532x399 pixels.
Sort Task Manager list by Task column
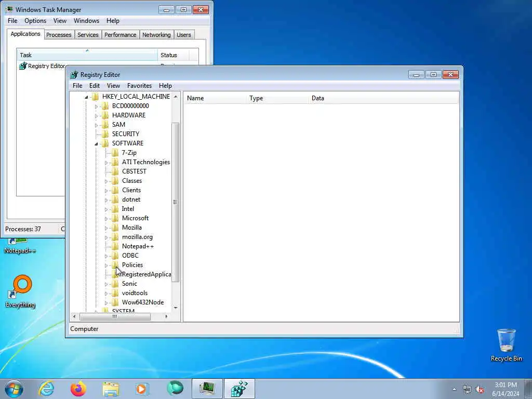click(x=87, y=55)
